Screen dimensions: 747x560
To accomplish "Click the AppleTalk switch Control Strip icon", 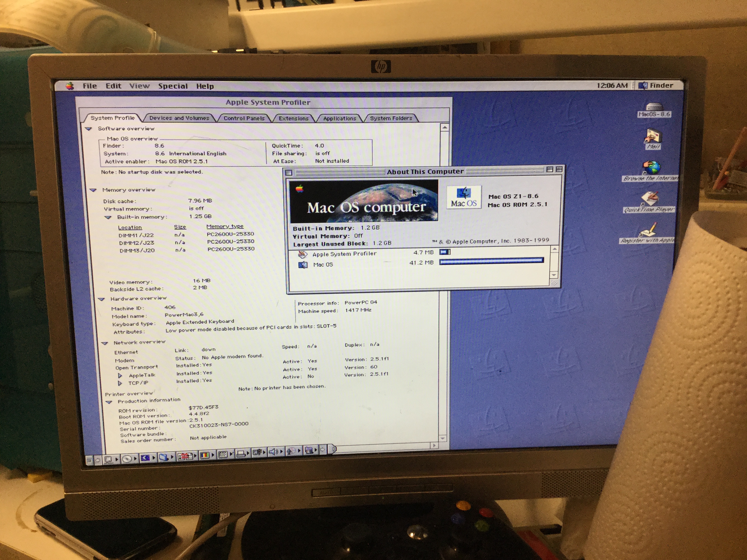I will click(x=108, y=459).
